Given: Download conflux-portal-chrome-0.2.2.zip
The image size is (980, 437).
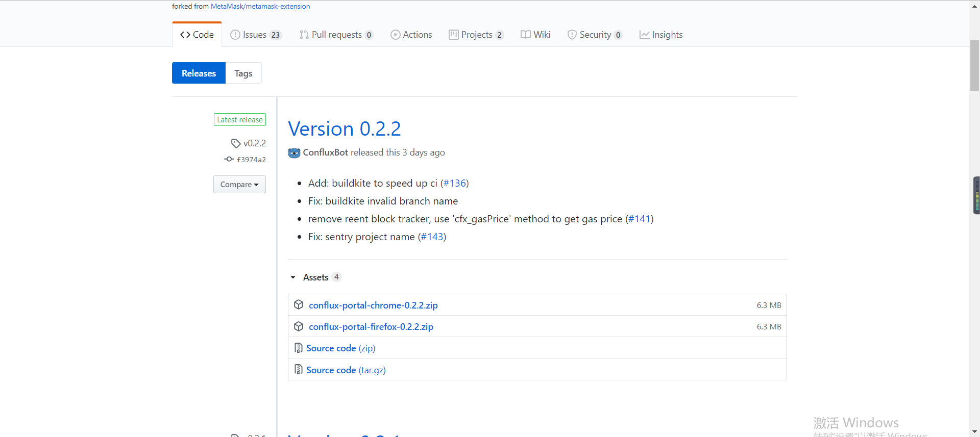Looking at the screenshot, I should click(373, 305).
